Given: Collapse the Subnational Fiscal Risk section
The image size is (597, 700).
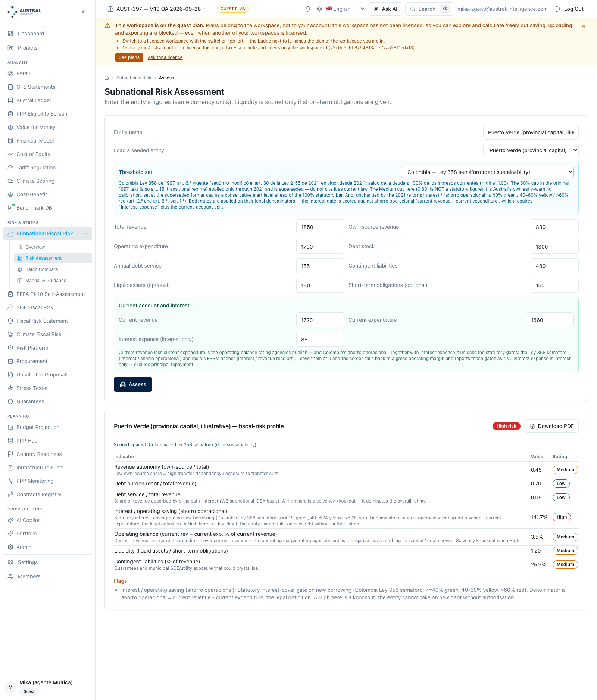Looking at the screenshot, I should 85,234.
